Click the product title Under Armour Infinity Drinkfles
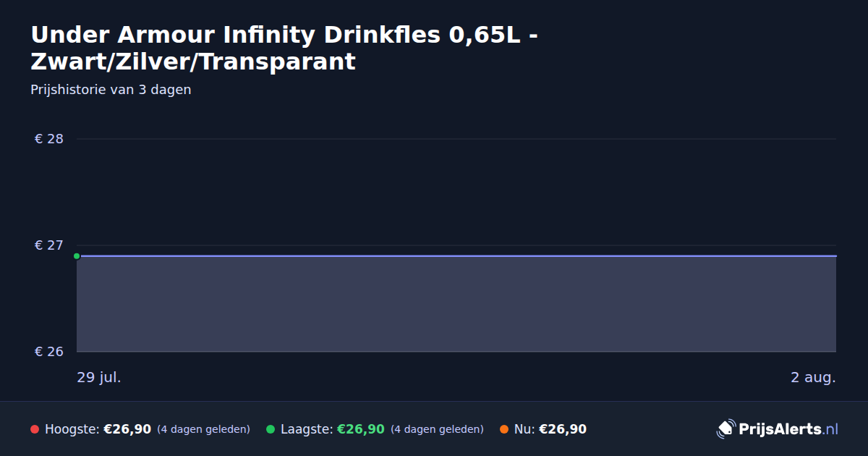 click(284, 48)
